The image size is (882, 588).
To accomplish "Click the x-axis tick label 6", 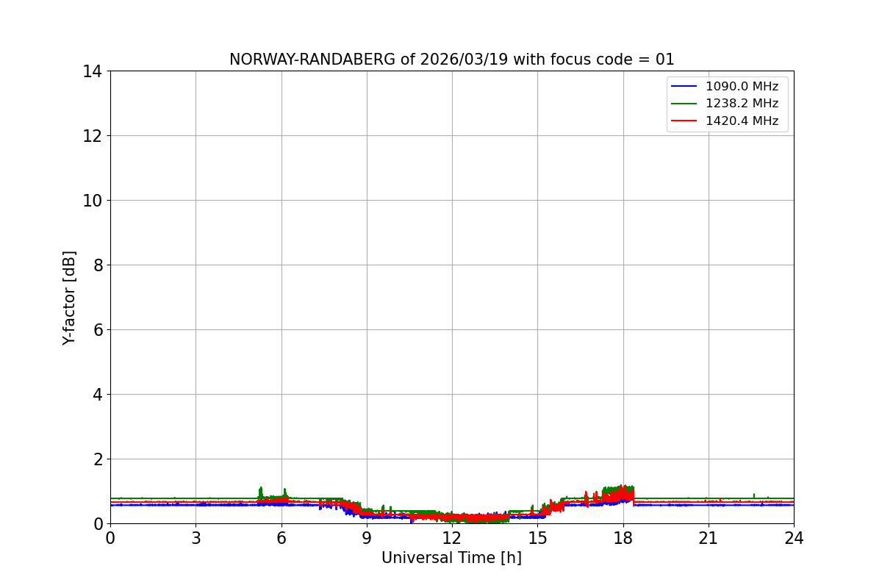I will pos(282,538).
